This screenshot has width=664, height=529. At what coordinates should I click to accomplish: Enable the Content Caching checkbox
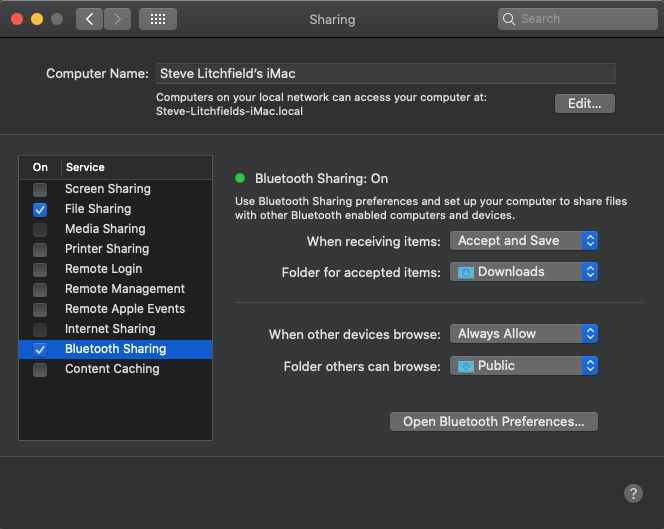(40, 370)
